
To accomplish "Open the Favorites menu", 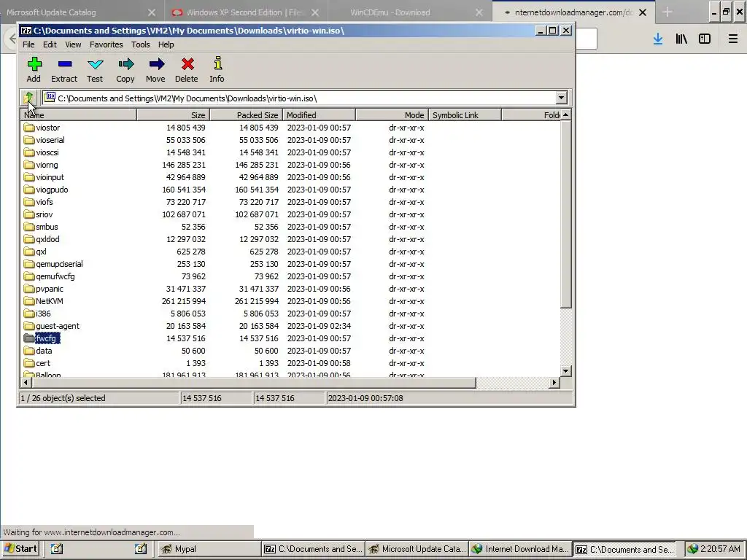I will pyautogui.click(x=107, y=44).
